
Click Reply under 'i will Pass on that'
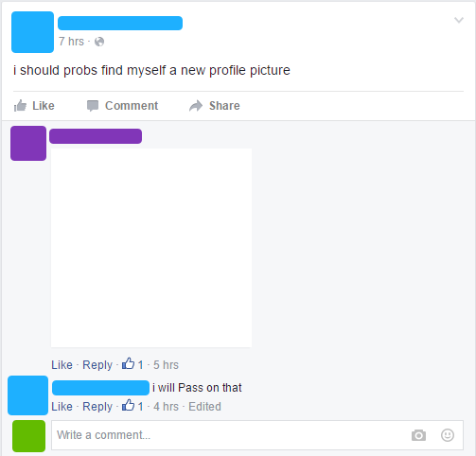(97, 407)
